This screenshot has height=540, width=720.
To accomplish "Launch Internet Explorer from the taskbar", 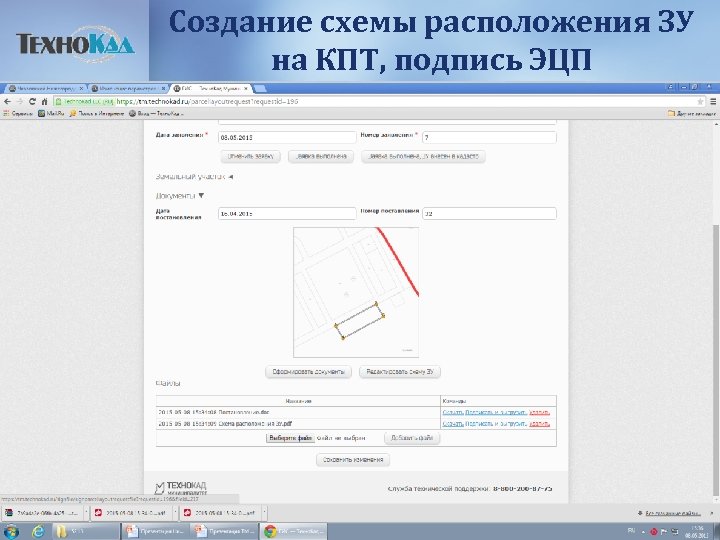I will click(x=39, y=532).
